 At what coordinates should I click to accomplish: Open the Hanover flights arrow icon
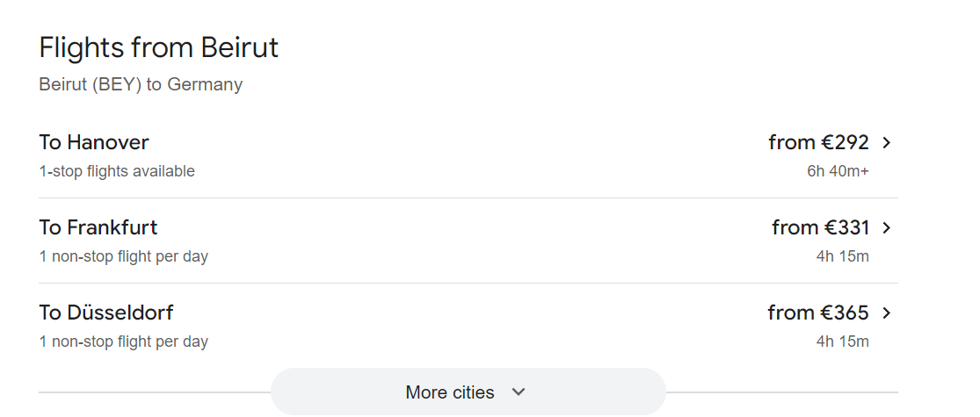pyautogui.click(x=886, y=142)
